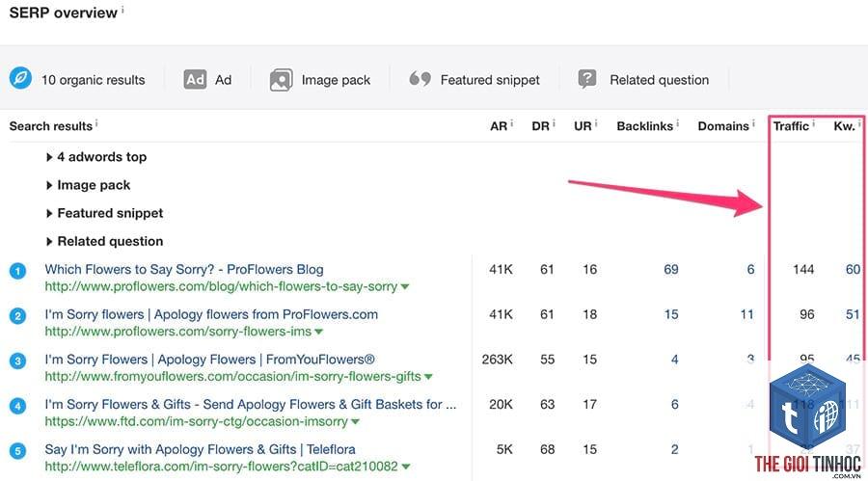Screen dimensions: 868x481
Task: Click info icon next to Domains column
Action: pos(753,122)
